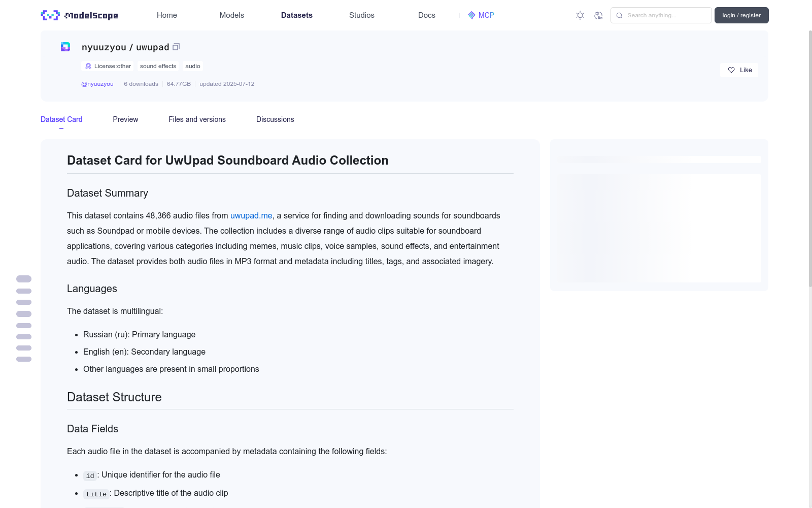812x508 pixels.
Task: Switch to the Preview tab
Action: 125,119
